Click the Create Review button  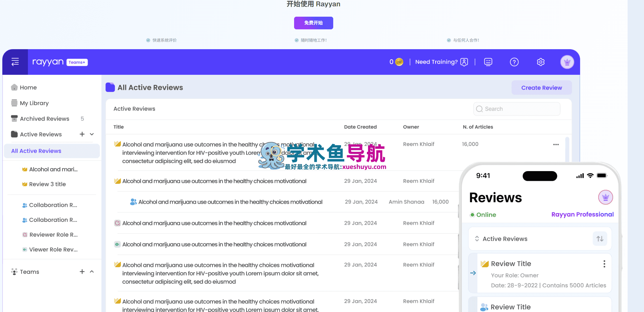tap(542, 88)
